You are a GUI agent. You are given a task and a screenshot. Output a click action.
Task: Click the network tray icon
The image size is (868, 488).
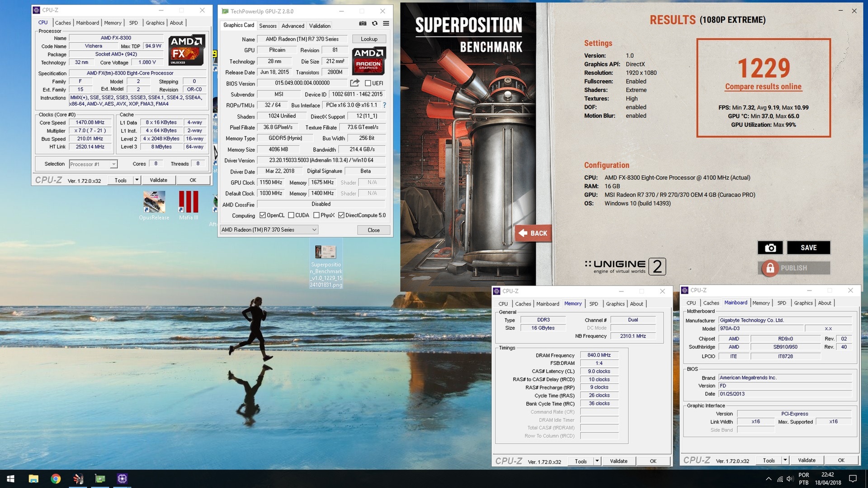[780, 479]
